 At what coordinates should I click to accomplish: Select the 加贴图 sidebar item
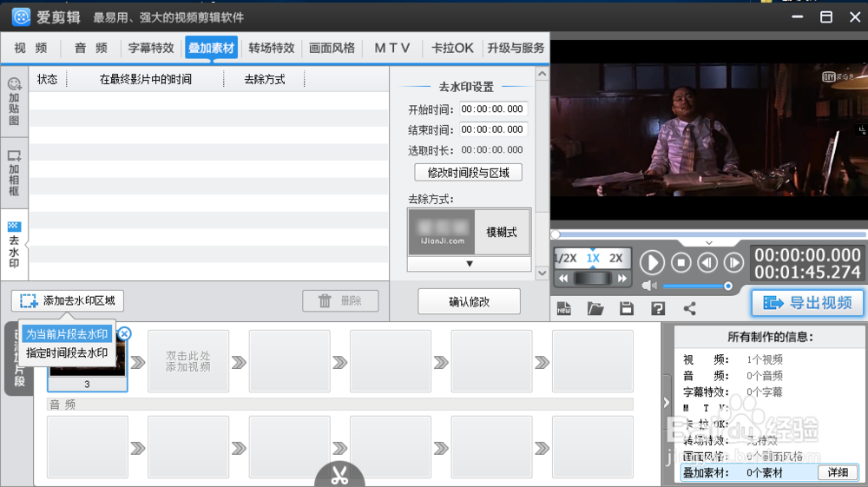coord(14,102)
